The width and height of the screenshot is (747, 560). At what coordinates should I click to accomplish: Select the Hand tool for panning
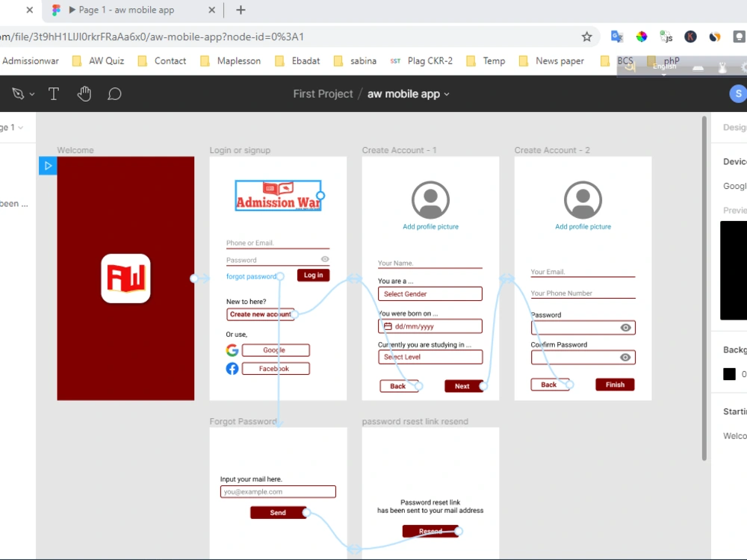click(x=84, y=93)
